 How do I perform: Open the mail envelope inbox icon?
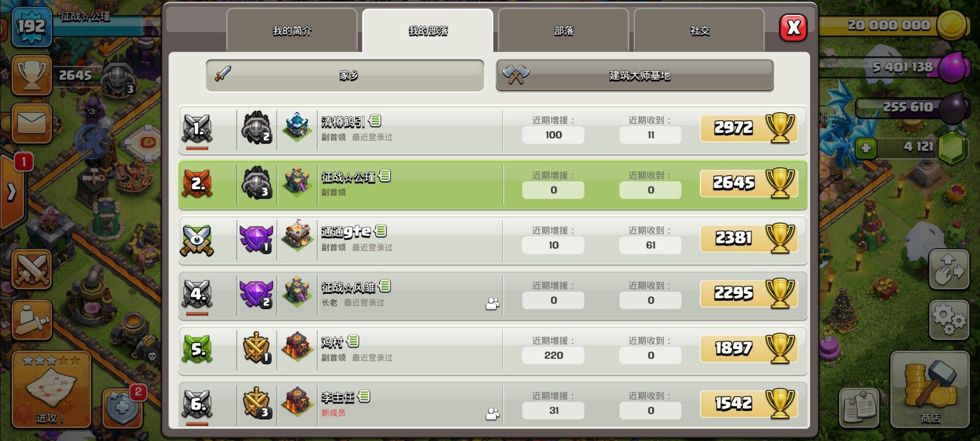pos(32,124)
